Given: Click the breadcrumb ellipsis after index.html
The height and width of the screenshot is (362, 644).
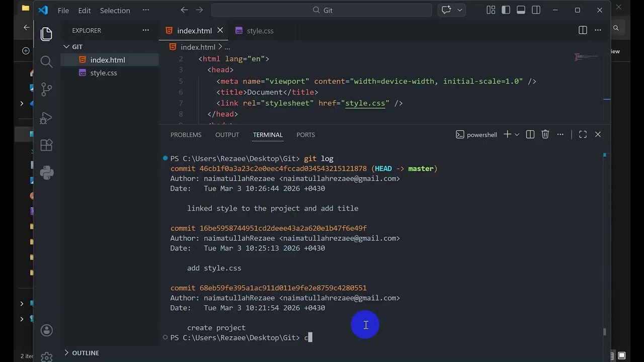Looking at the screenshot, I should coord(227,47).
